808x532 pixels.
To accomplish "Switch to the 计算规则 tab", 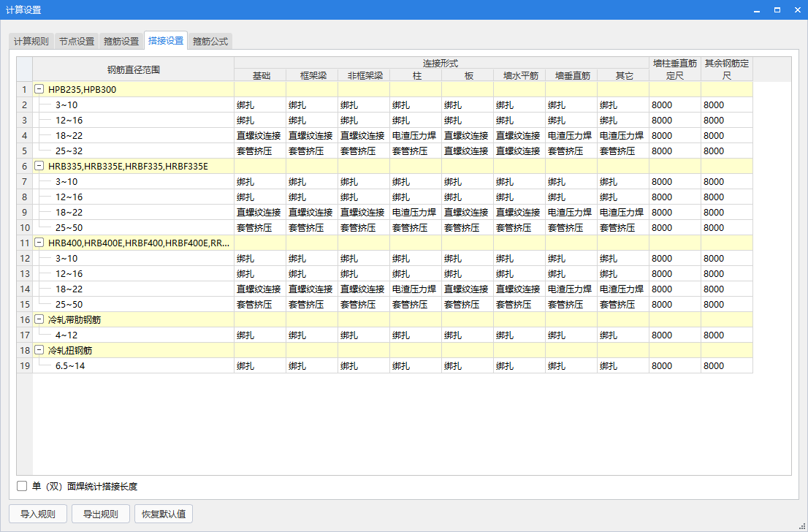I will pyautogui.click(x=31, y=41).
